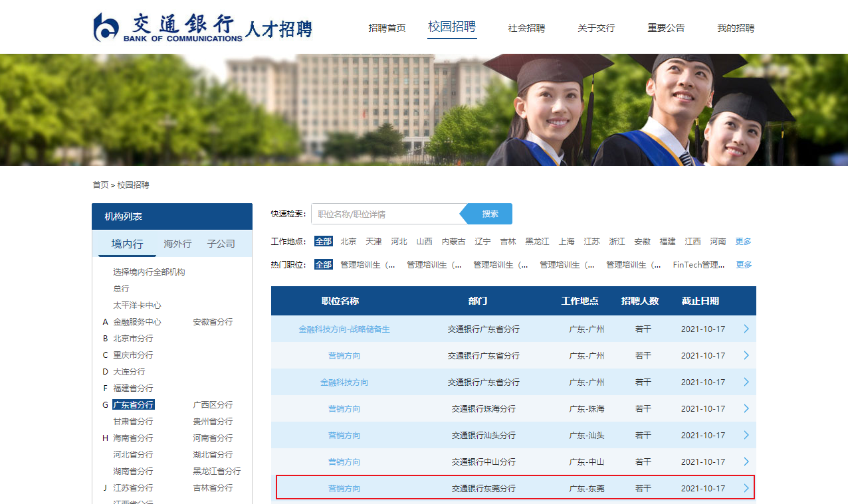
Task: Open 营销方向 link for 东莞分行
Action: pyautogui.click(x=344, y=489)
